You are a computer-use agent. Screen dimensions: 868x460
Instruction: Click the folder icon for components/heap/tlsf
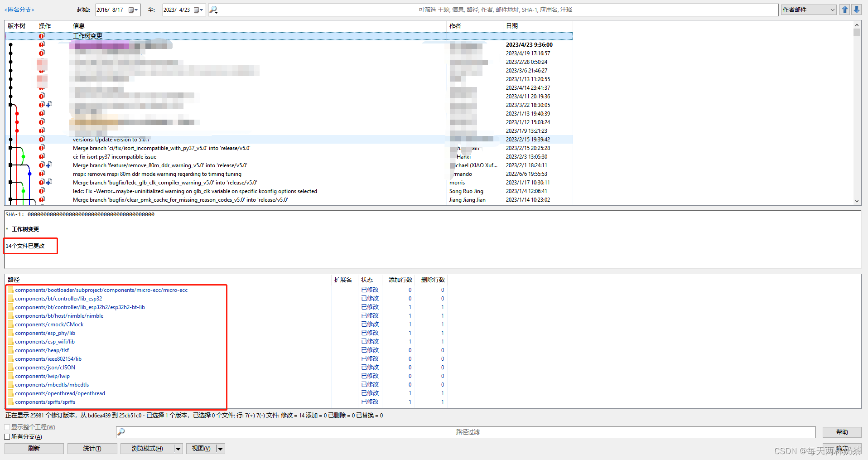pos(10,350)
